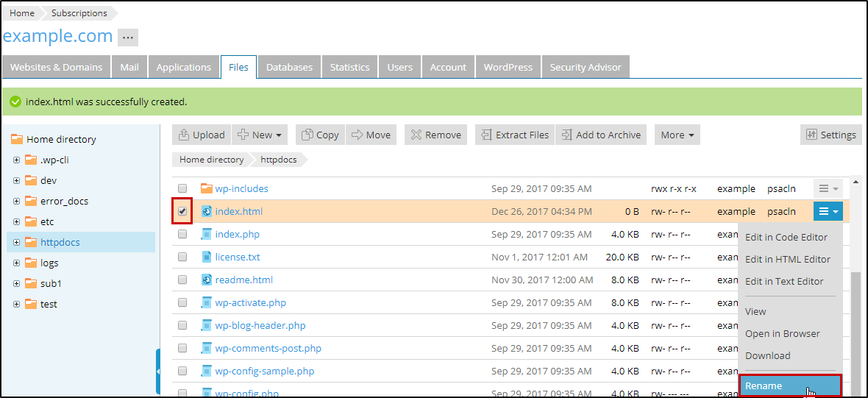Select the httpdocs folder in tree
This screenshot has width=868, height=398.
60,242
